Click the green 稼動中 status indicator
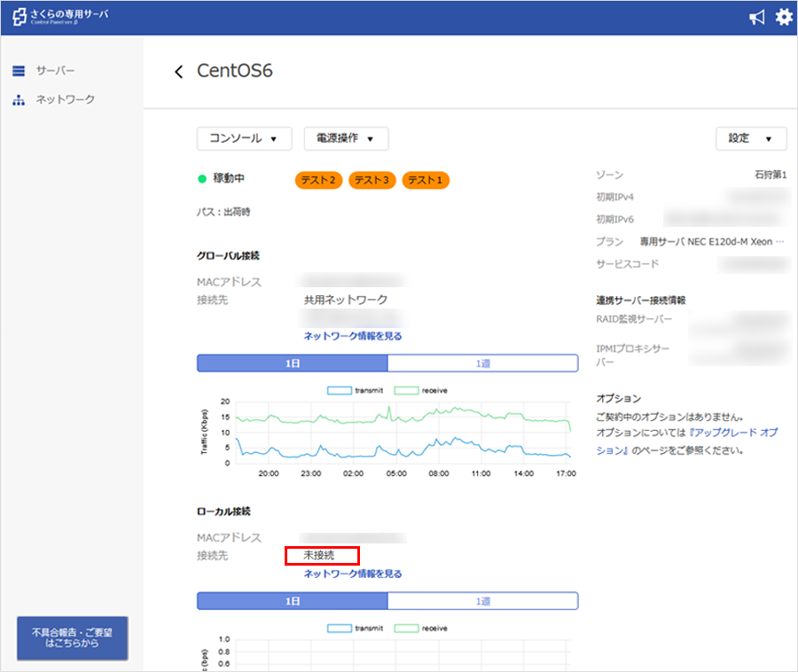 (202, 179)
